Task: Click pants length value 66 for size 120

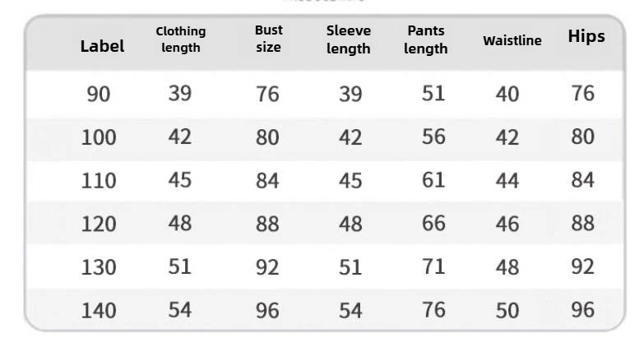Action: click(433, 223)
